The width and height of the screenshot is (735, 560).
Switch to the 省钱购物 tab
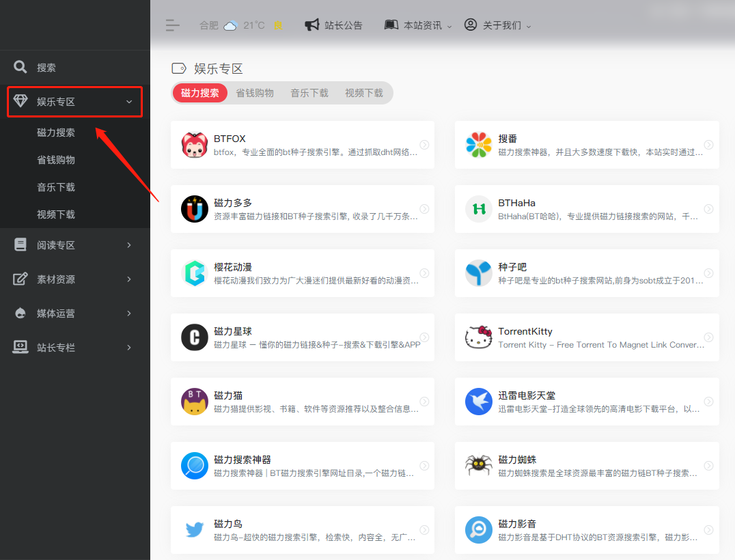point(255,93)
